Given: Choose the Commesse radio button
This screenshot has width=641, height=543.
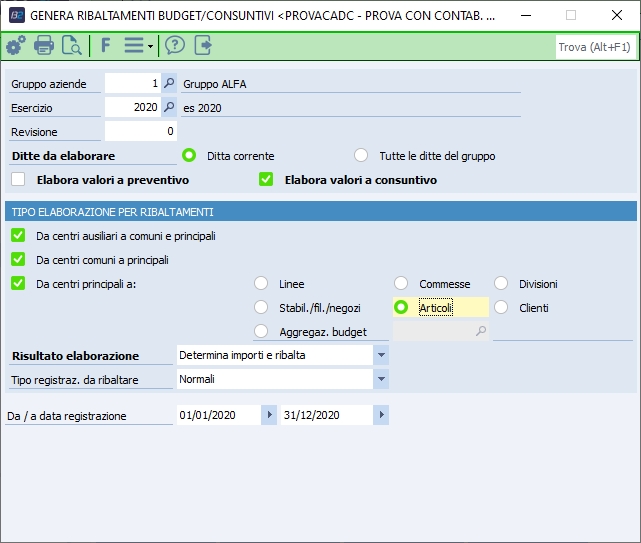Looking at the screenshot, I should point(401,284).
